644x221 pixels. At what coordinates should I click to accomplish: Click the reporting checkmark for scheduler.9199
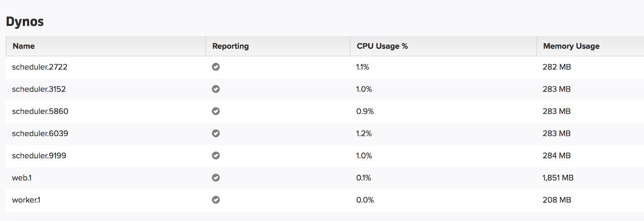[216, 155]
